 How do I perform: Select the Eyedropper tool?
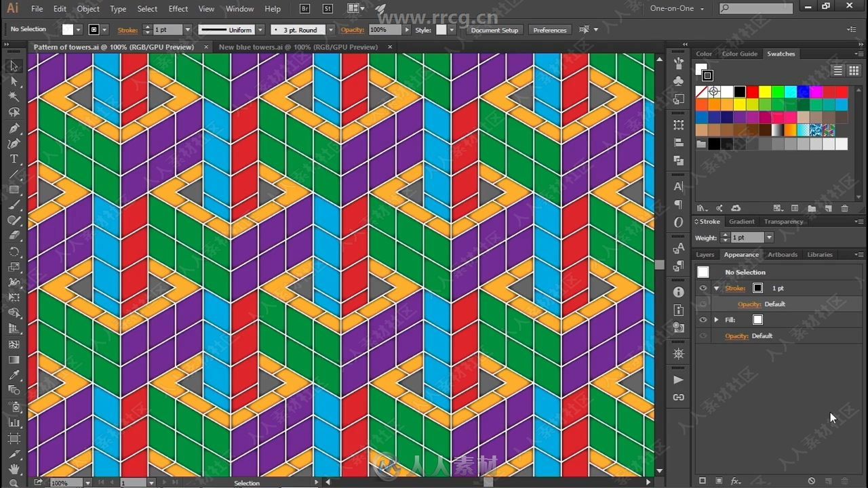(x=14, y=375)
